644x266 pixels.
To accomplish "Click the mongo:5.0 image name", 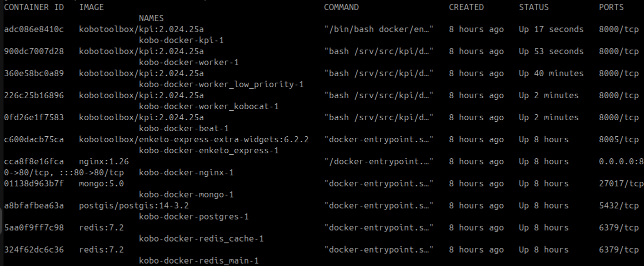I will coord(101,183).
